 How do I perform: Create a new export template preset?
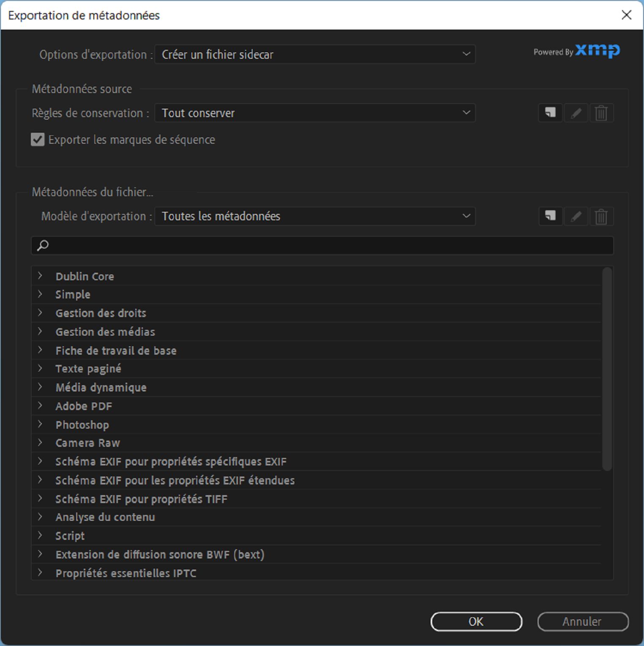(x=550, y=216)
